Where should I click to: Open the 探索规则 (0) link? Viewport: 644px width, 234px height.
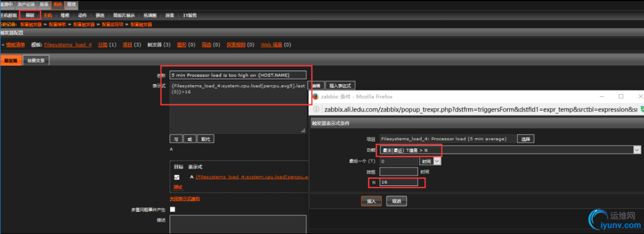[236, 45]
